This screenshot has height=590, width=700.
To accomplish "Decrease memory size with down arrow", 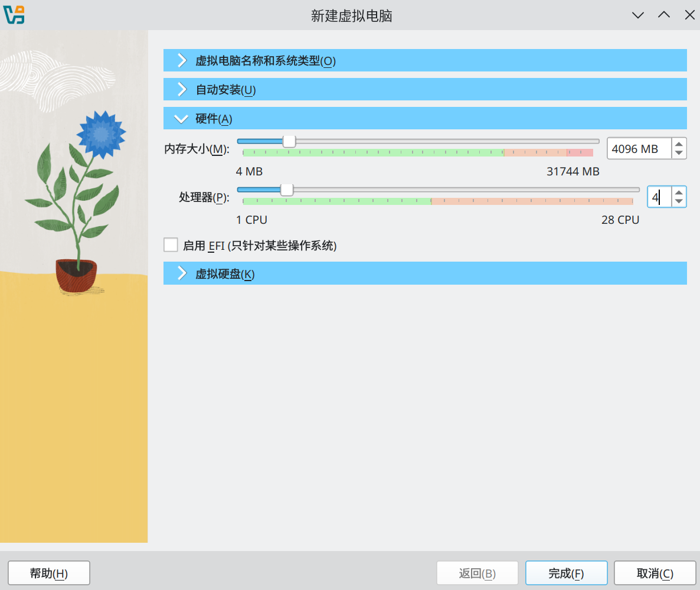I will pyautogui.click(x=679, y=153).
